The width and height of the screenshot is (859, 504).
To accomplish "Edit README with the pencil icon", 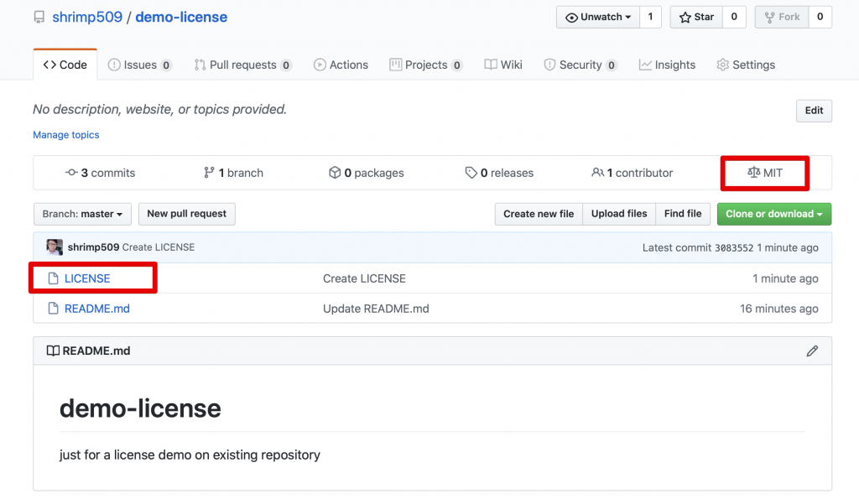I will tap(812, 351).
